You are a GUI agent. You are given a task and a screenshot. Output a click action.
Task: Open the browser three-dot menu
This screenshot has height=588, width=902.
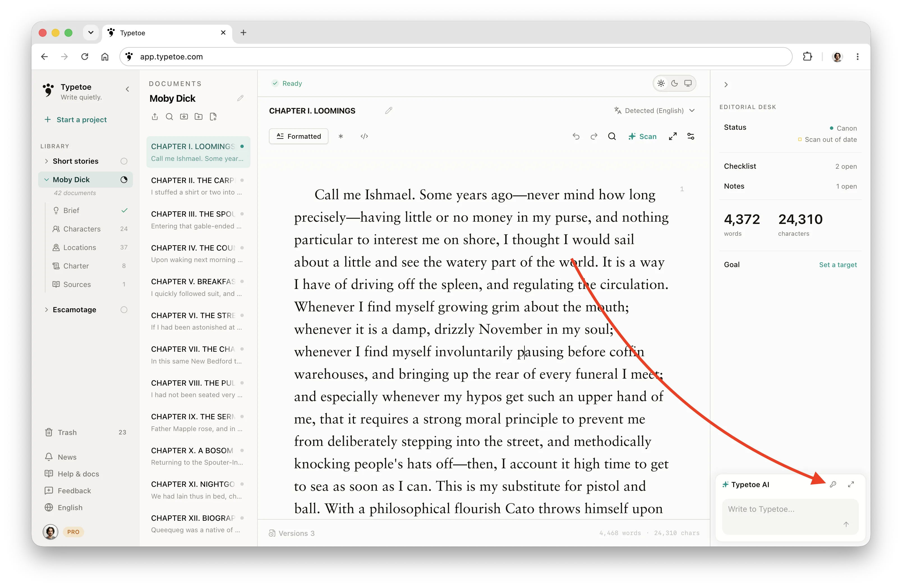858,56
